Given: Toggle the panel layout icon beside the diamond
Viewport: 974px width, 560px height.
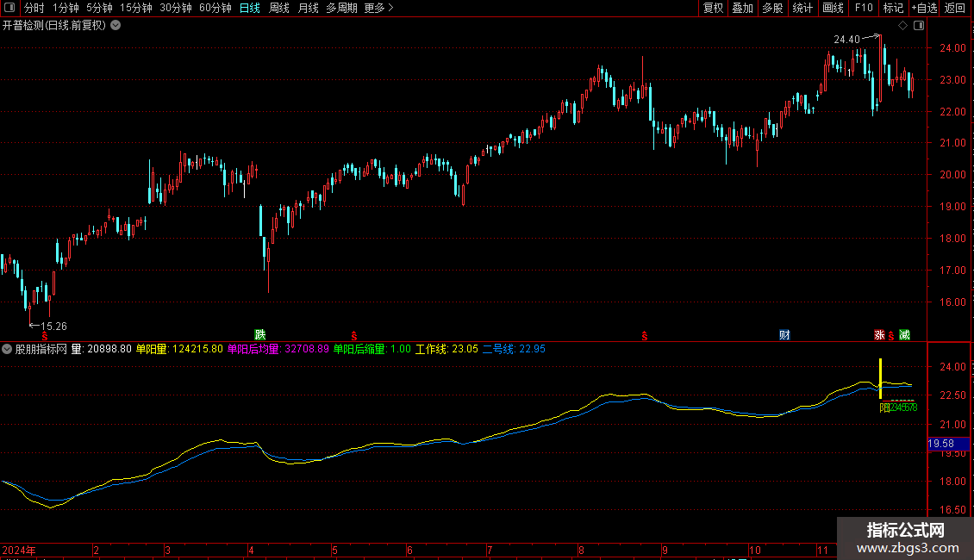Looking at the screenshot, I should point(920,26).
